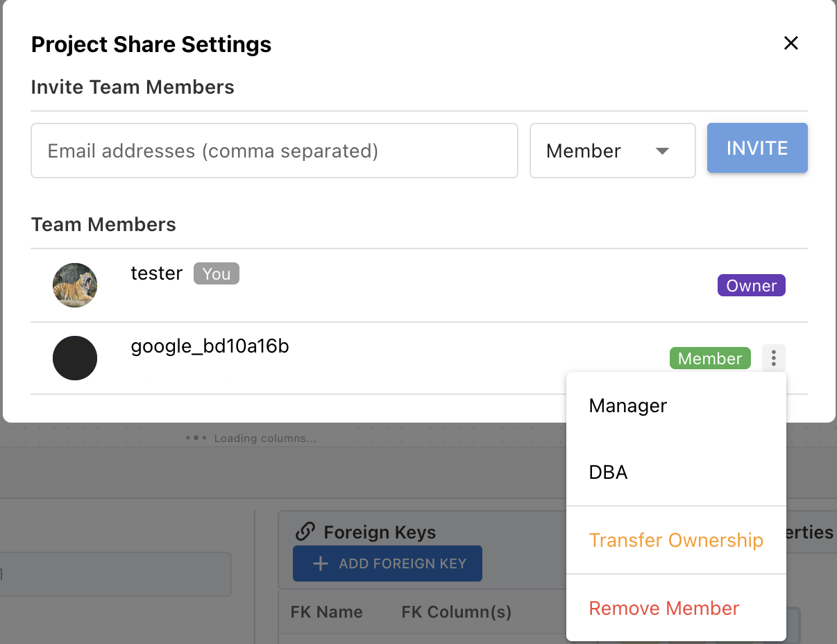Click the green Member badge
The height and width of the screenshot is (644, 837).
point(710,358)
